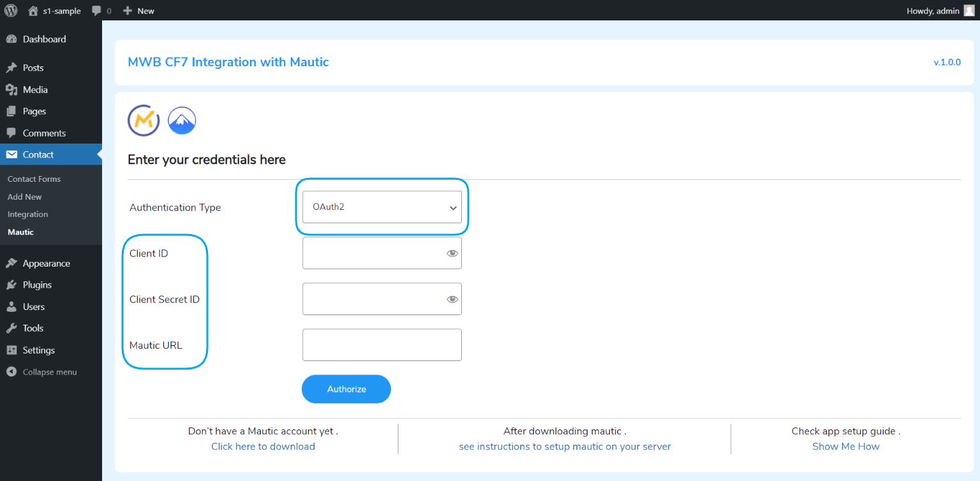
Task: Focus the Client Secret ID input field
Action: click(x=382, y=299)
